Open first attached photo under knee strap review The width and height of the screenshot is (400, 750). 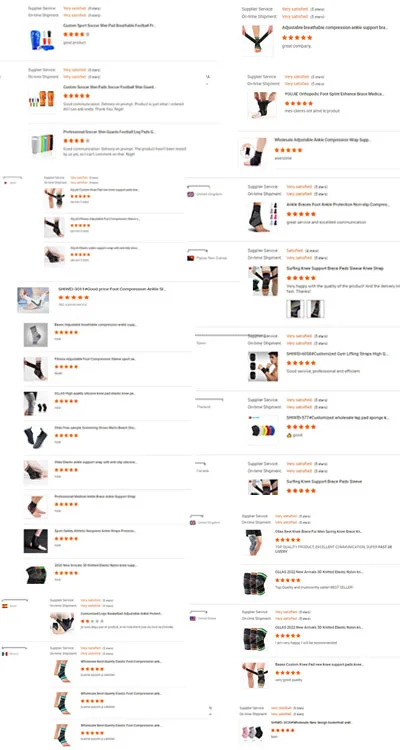point(295,309)
